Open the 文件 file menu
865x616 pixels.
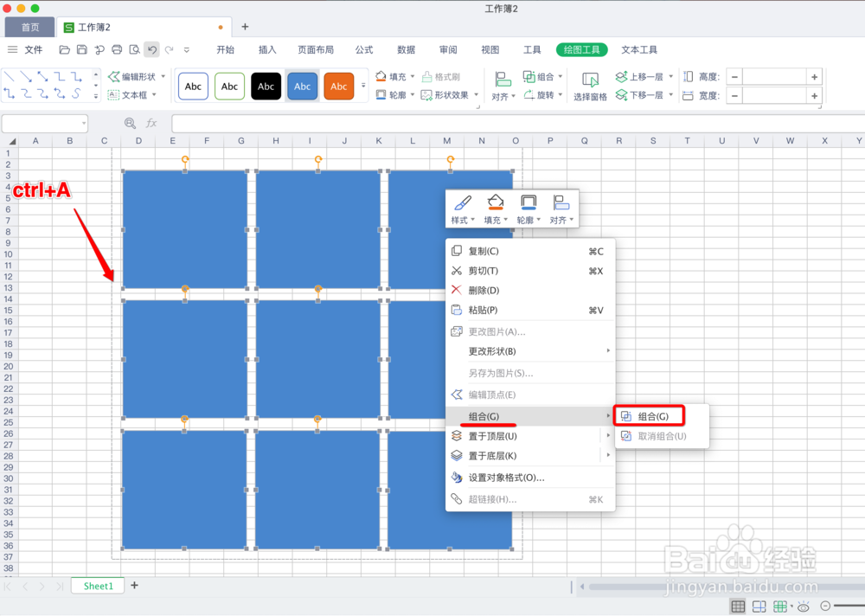click(x=34, y=49)
